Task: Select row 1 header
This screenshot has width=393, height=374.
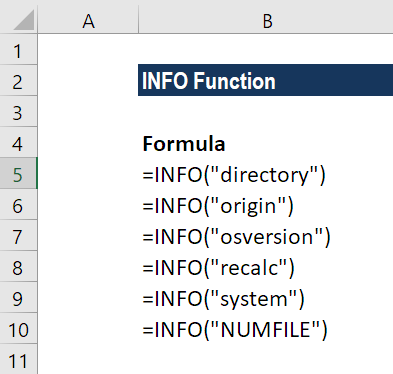Action: [19, 49]
